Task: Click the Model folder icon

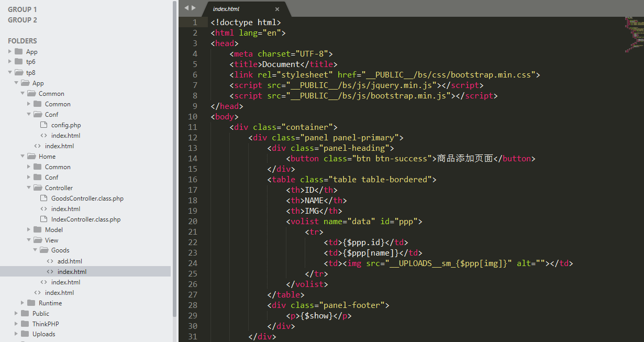Action: 38,229
